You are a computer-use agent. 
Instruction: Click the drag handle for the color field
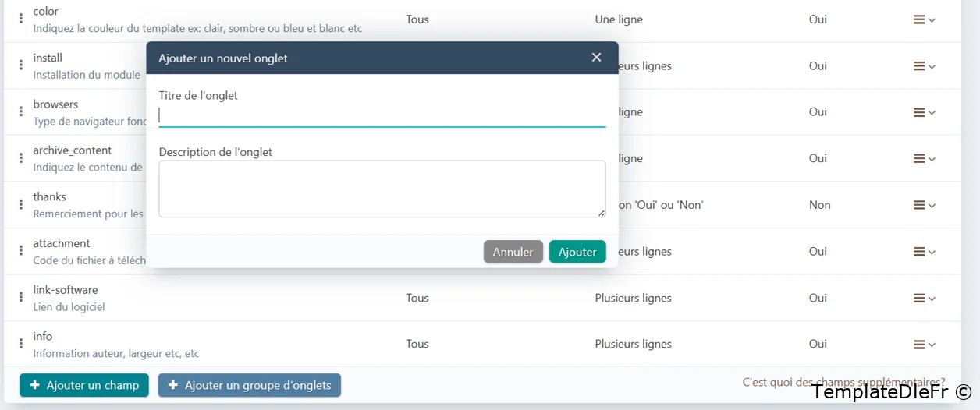pyautogui.click(x=21, y=19)
